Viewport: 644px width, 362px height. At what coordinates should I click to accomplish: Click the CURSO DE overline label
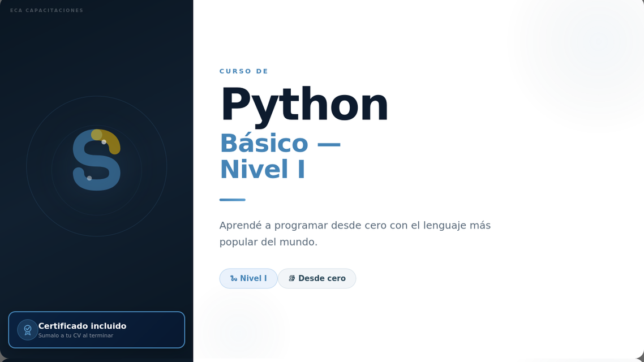(x=243, y=71)
